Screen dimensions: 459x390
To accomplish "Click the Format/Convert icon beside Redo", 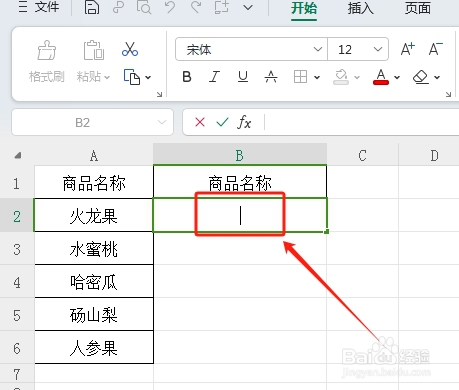I will point(222,7).
